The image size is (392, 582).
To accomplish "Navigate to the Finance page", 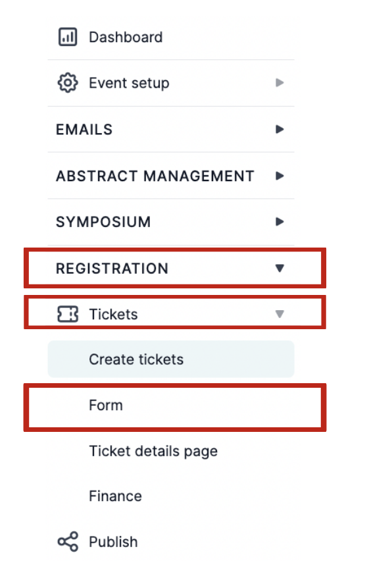I will [x=115, y=496].
